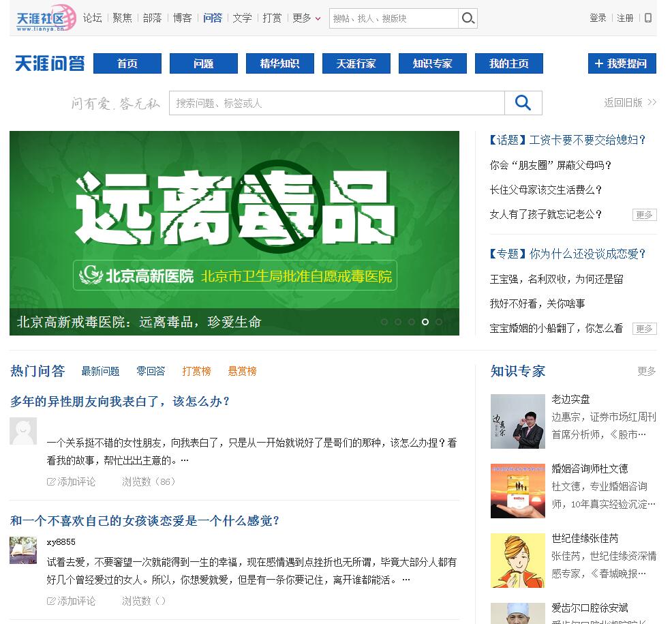Image resolution: width=672 pixels, height=624 pixels.
Task: Open 长住父母家该交生活费么 link
Action: [x=545, y=190]
